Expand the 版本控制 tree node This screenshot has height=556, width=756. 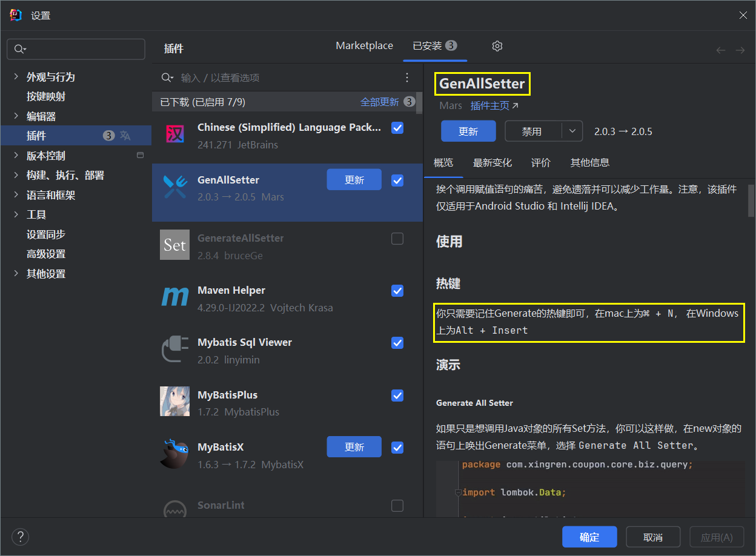16,156
